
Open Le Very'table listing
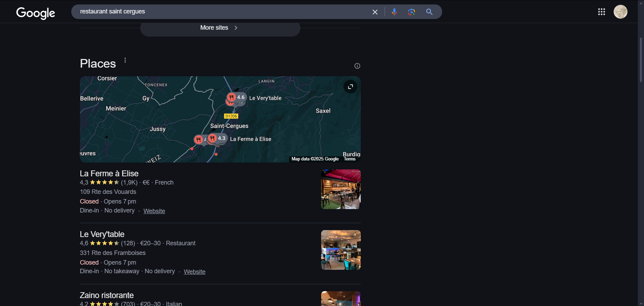pyautogui.click(x=102, y=234)
